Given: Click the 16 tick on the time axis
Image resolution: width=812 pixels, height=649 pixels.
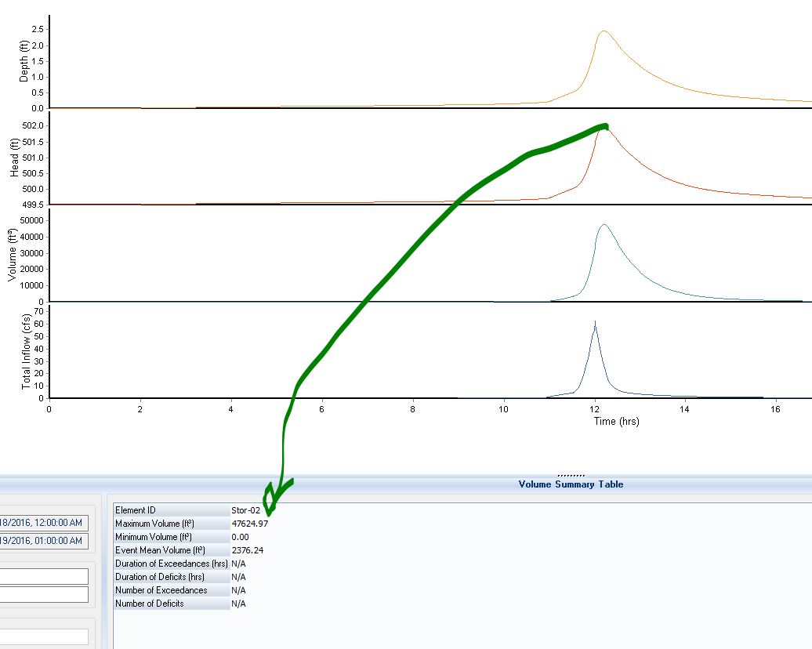Looking at the screenshot, I should click(775, 409).
